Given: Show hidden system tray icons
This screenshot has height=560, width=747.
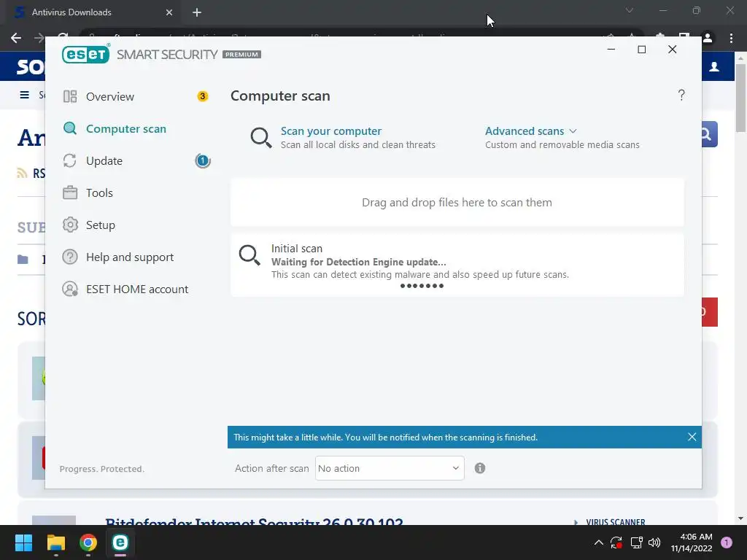Looking at the screenshot, I should point(599,542).
